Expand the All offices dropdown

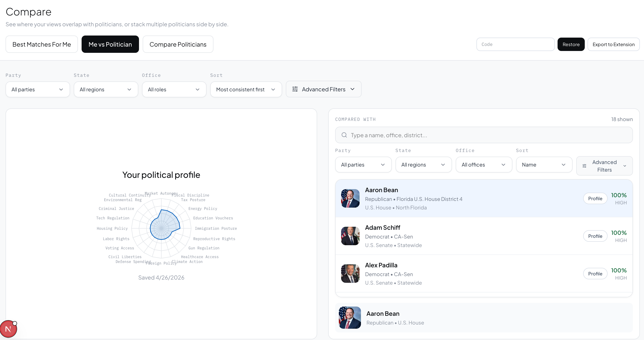484,165
